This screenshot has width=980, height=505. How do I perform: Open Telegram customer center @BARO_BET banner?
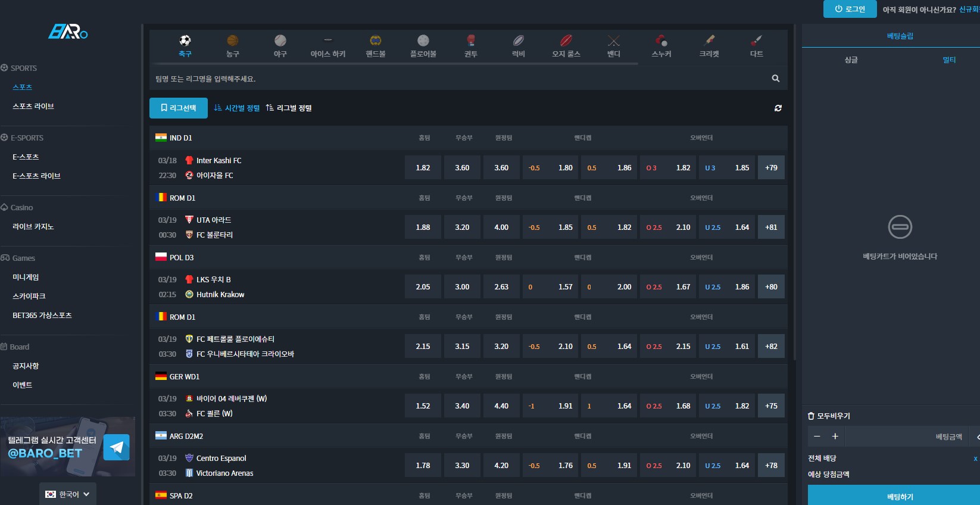68,447
